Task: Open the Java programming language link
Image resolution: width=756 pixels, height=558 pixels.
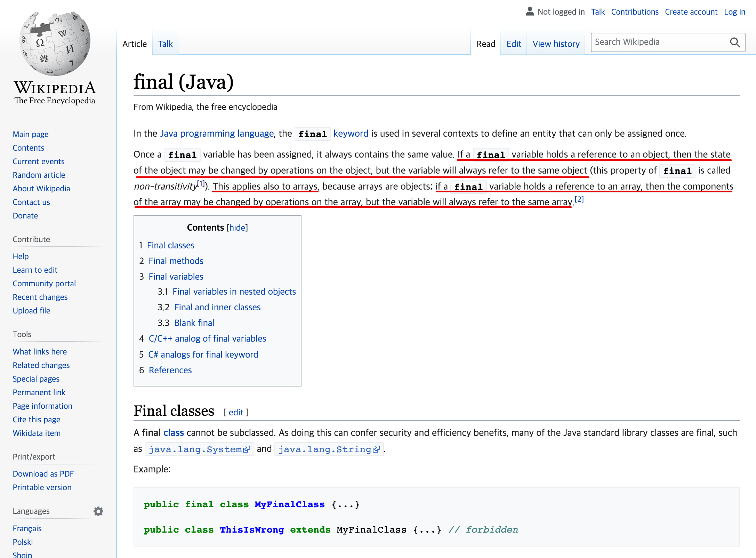Action: pyautogui.click(x=217, y=134)
